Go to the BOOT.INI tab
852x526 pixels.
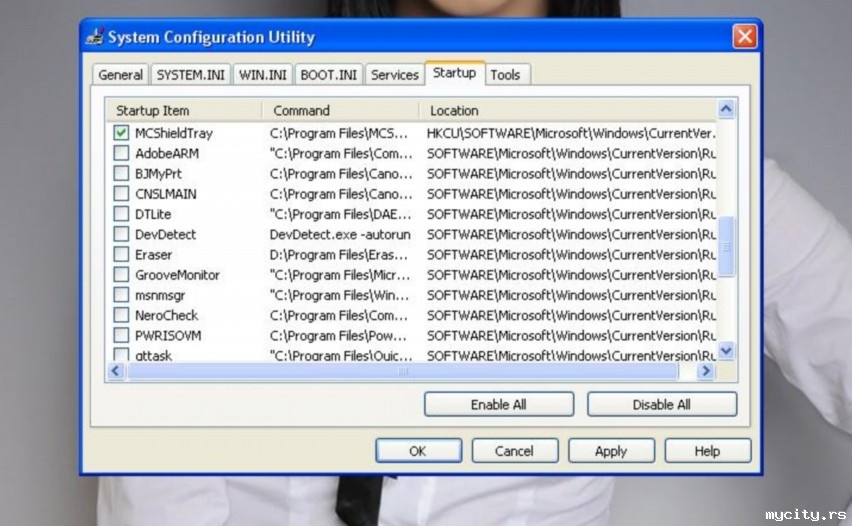click(329, 75)
